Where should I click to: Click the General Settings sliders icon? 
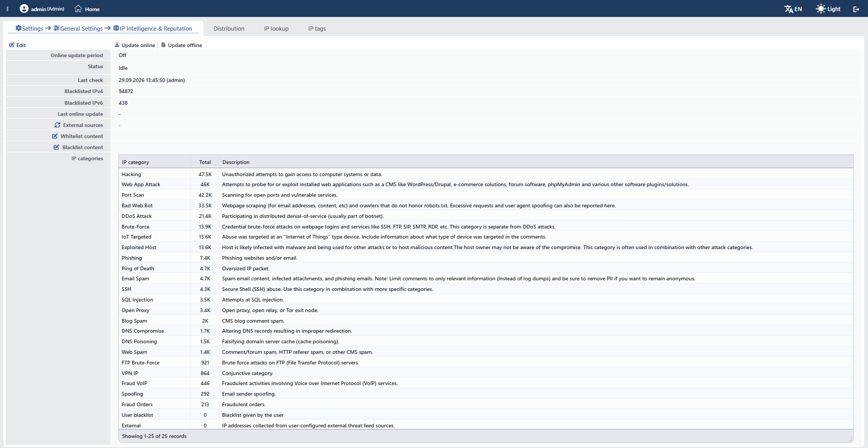tap(57, 28)
